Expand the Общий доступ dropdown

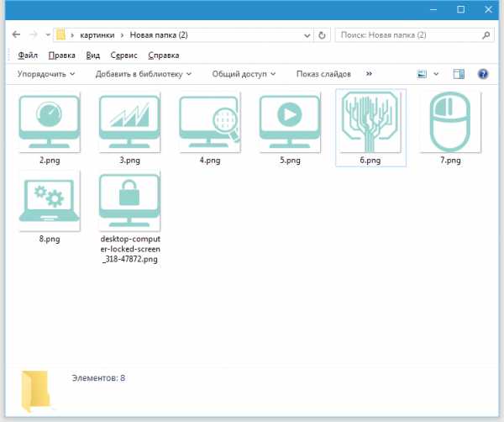[x=244, y=74]
